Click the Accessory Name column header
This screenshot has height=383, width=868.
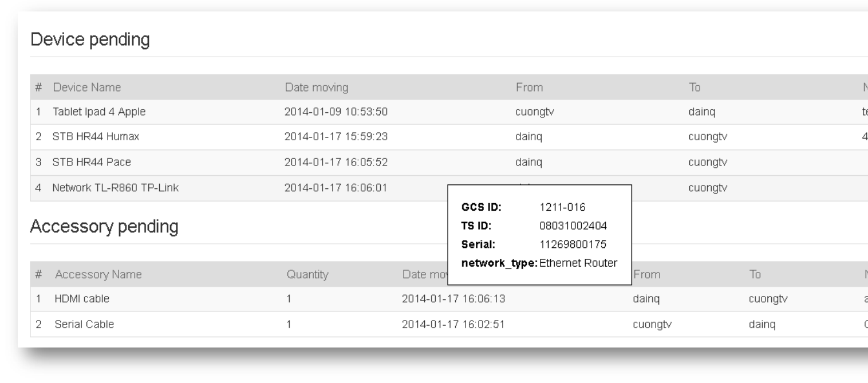coord(98,275)
